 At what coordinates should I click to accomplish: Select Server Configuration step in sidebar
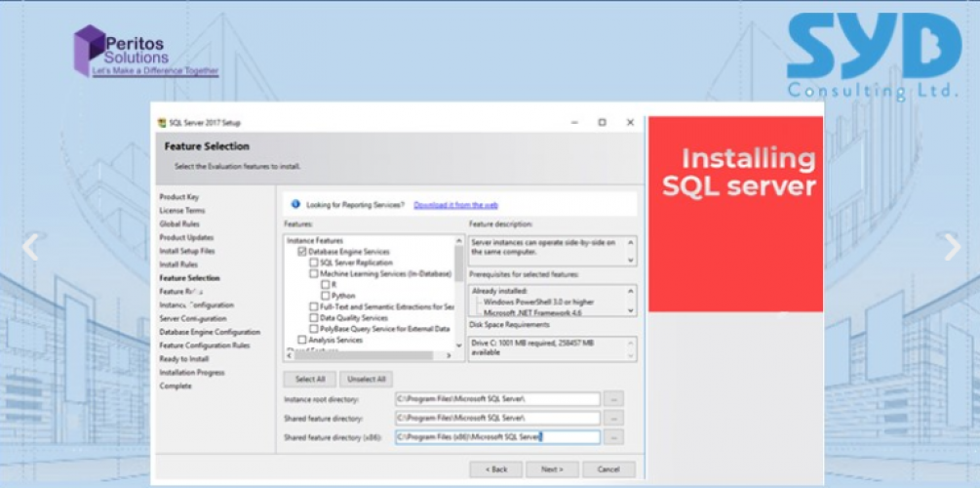point(192,318)
